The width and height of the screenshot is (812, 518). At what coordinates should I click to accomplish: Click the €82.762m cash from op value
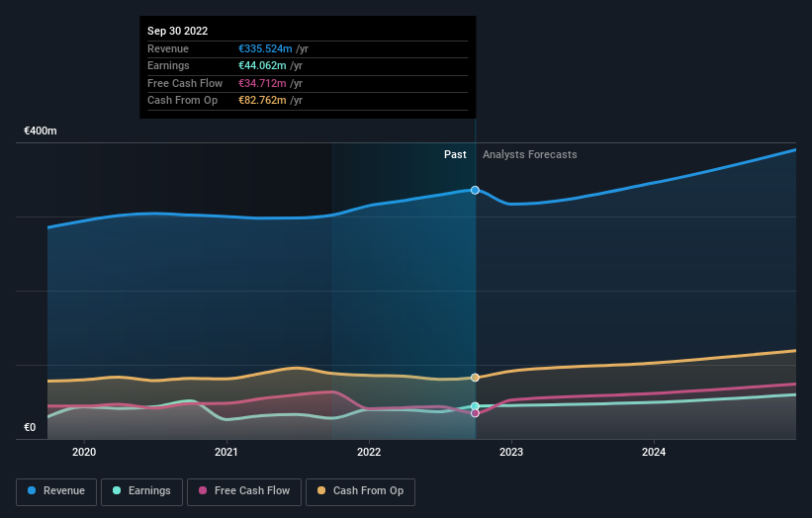pos(262,101)
